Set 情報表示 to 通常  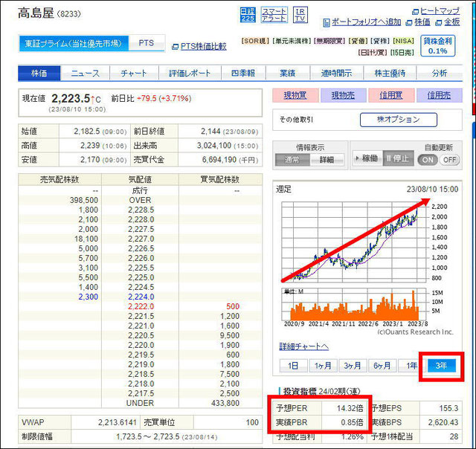click(292, 160)
